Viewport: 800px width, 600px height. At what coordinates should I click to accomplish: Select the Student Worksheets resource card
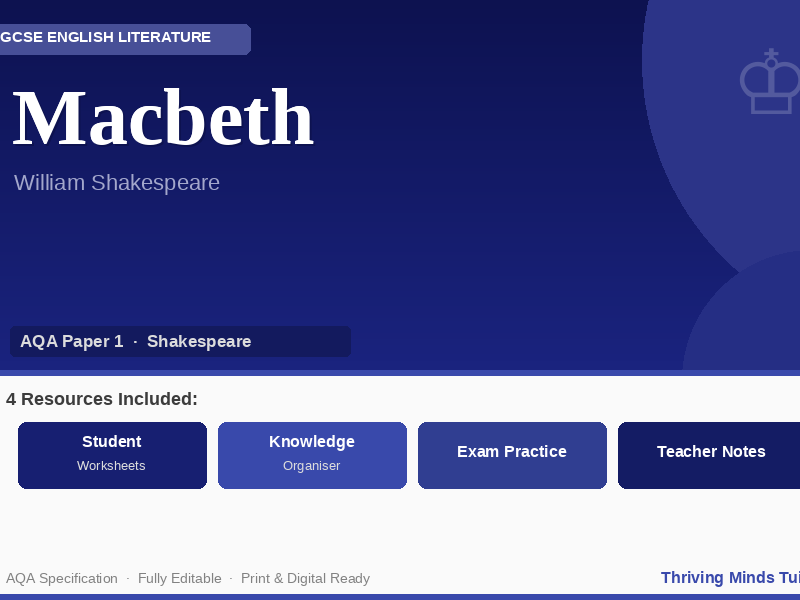112,455
